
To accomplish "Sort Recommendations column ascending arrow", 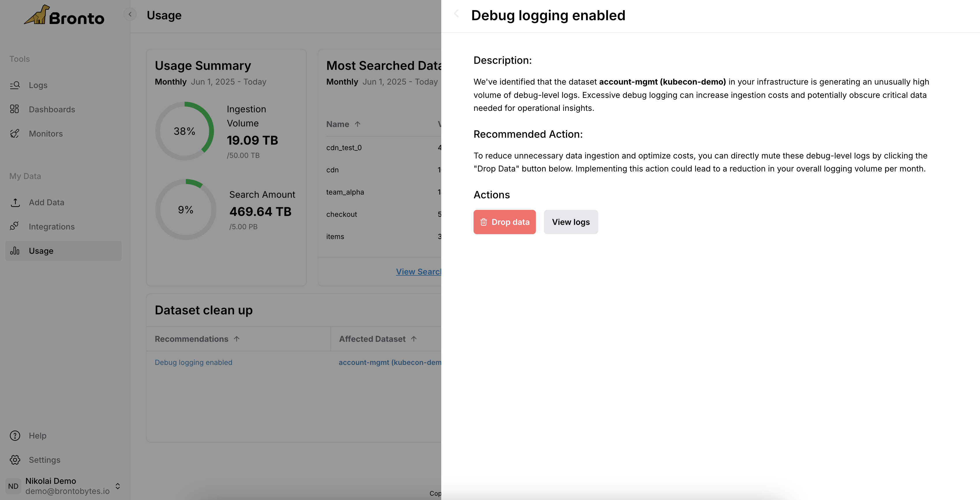I will coord(237,339).
